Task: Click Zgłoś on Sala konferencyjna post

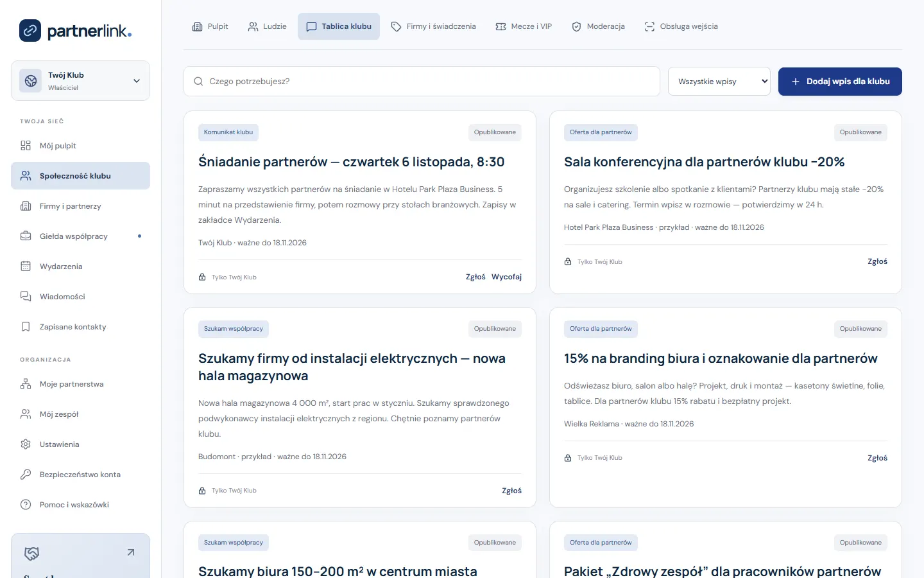Action: pos(877,261)
